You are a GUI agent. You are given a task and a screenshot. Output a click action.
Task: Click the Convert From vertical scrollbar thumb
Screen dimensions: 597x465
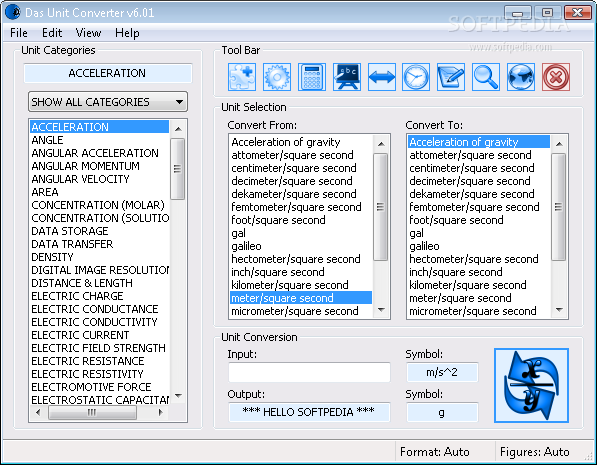(x=381, y=207)
